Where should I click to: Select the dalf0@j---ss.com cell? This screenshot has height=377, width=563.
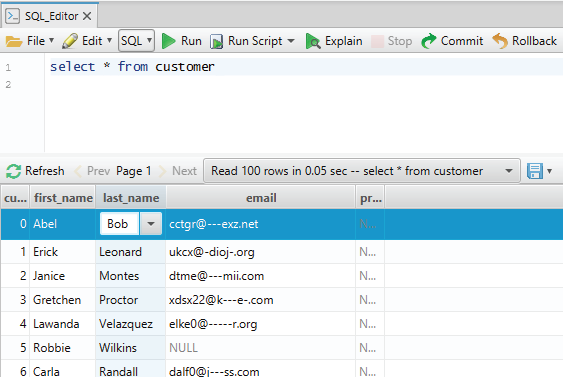(261, 369)
